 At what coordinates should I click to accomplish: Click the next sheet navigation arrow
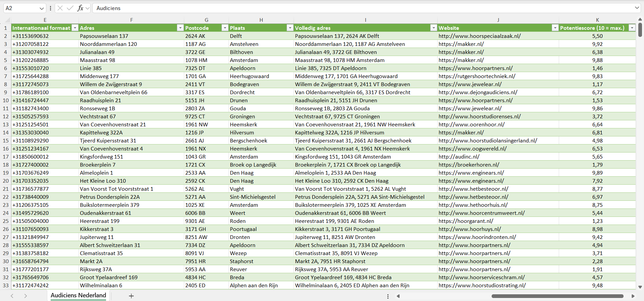26,296
